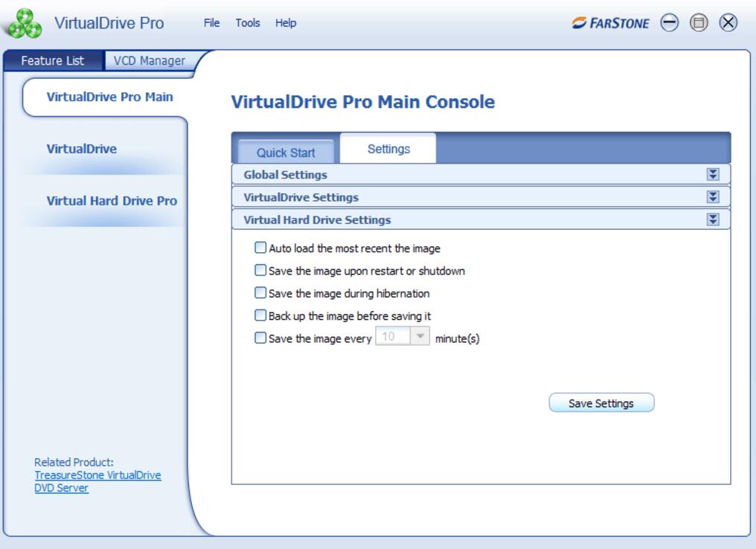Close the application with X icon
This screenshot has width=756, height=549.
(728, 22)
